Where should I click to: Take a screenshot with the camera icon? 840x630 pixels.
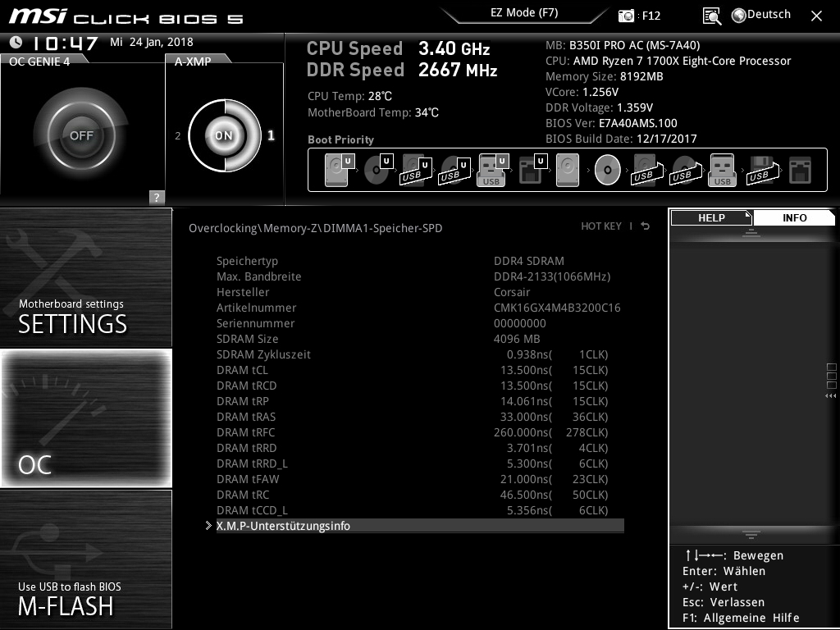pyautogui.click(x=626, y=16)
